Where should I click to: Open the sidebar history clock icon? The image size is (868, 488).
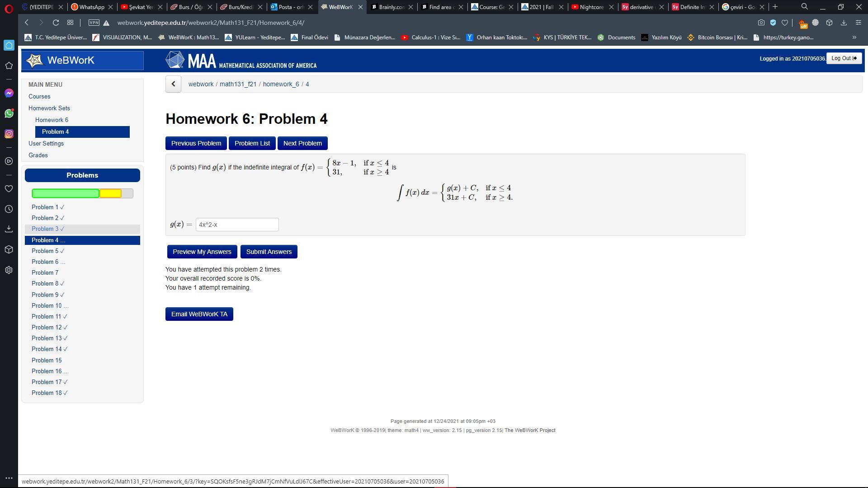tap(9, 209)
